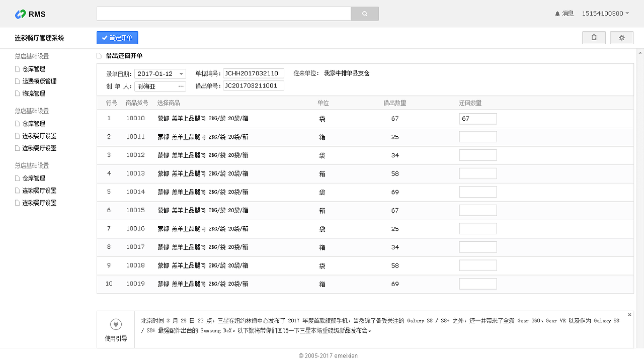Click the 单据编号 JCHH2017032110 field
Viewport: 644px width, 362px height.
point(254,73)
